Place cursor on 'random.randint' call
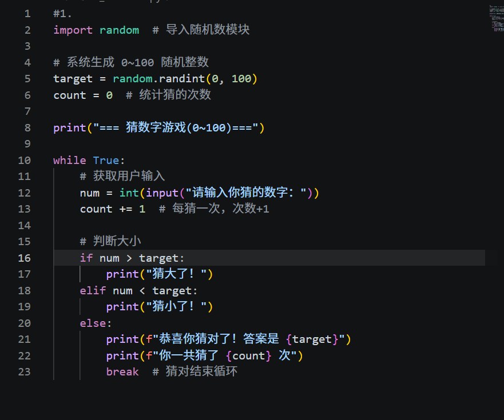This screenshot has height=420, width=504. point(159,79)
